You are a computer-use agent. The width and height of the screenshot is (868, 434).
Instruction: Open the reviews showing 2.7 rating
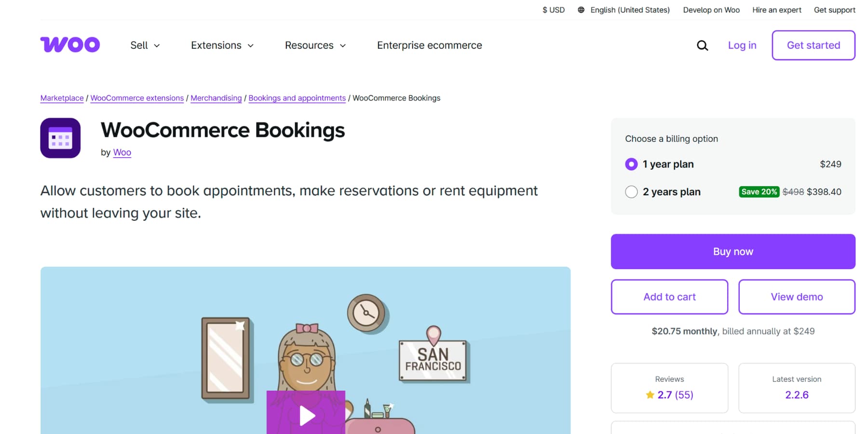click(675, 394)
